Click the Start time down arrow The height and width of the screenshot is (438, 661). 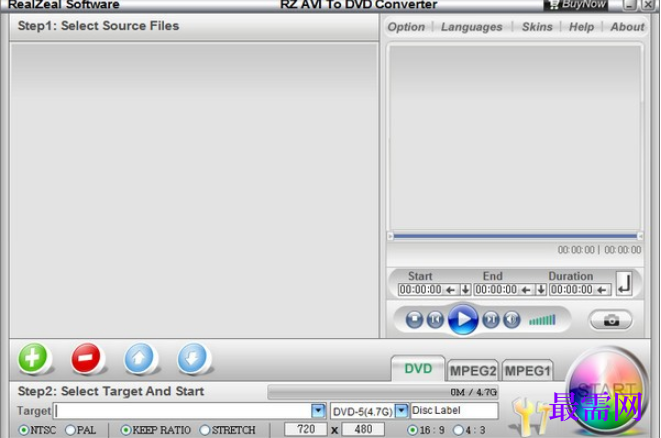(465, 290)
